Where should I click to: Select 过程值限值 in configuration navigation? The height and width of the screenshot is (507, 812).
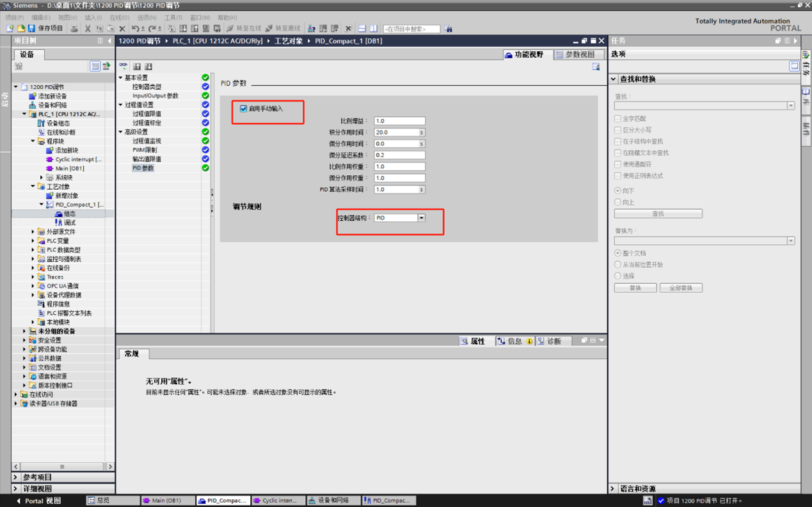pos(147,114)
